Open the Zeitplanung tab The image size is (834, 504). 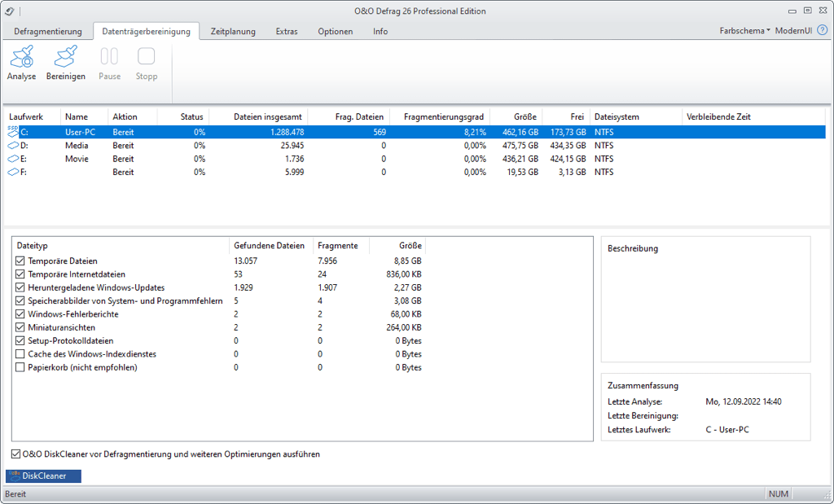click(x=233, y=32)
